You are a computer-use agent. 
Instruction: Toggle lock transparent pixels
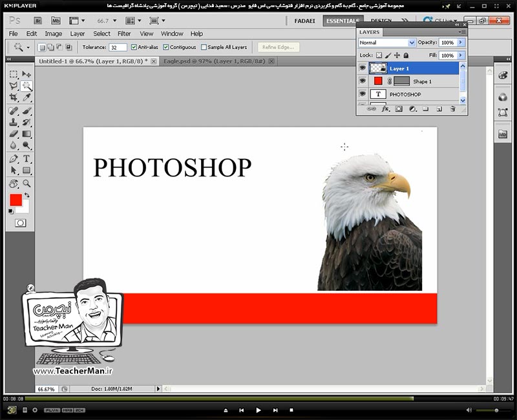(379, 56)
